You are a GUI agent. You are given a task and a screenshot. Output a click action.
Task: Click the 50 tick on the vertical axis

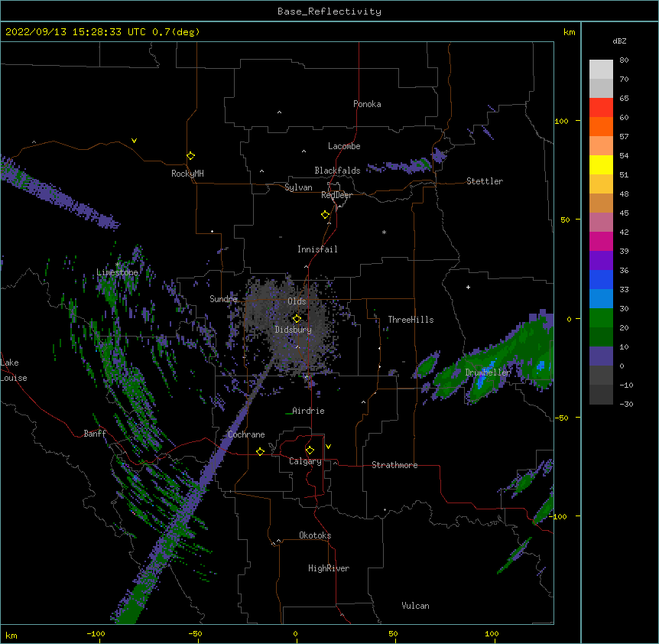(x=565, y=220)
